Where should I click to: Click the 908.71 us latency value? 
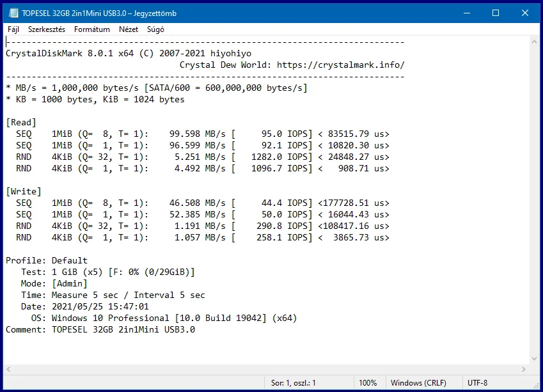(x=364, y=168)
